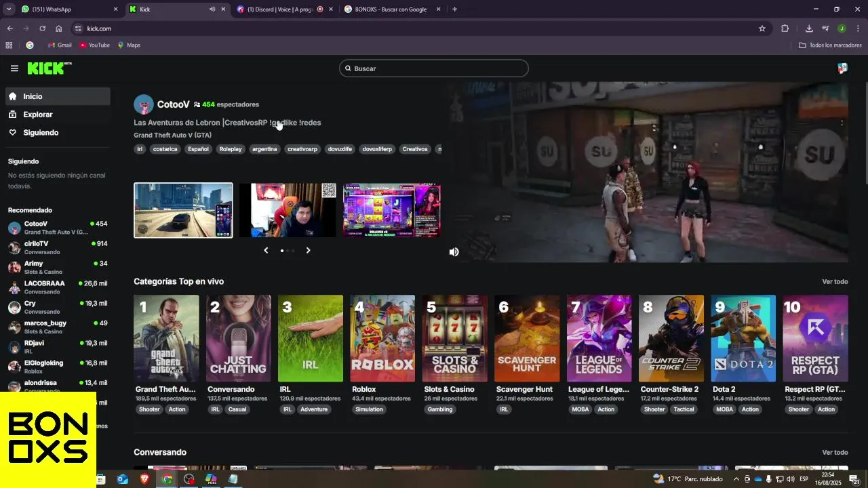Screen dimensions: 868x488
Task: Mute the featured stream with speaker icon
Action: click(x=454, y=252)
